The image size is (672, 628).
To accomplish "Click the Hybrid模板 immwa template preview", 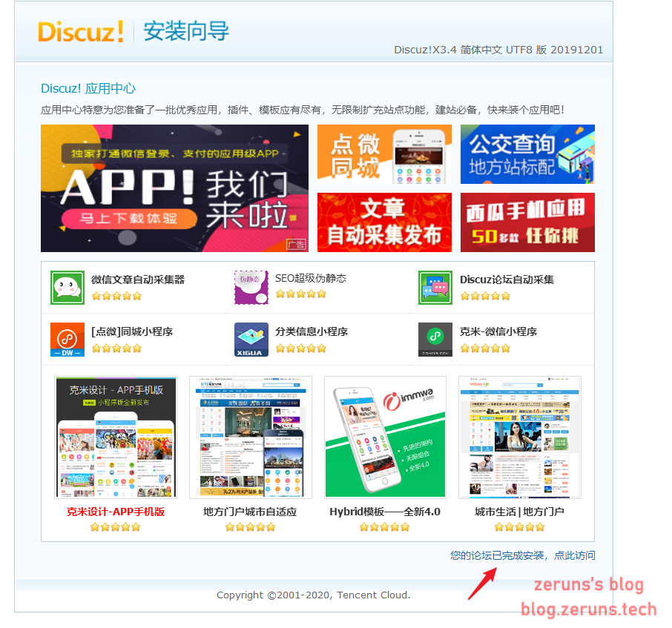I will click(x=385, y=437).
